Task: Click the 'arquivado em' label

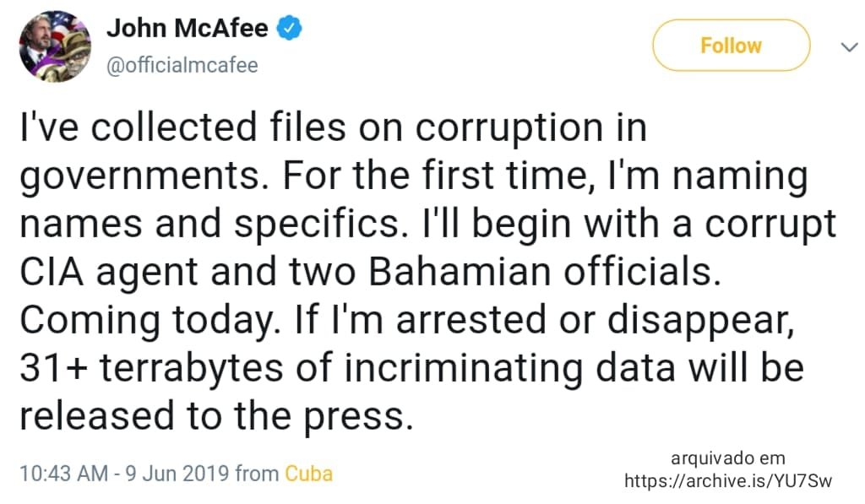Action: 727,458
